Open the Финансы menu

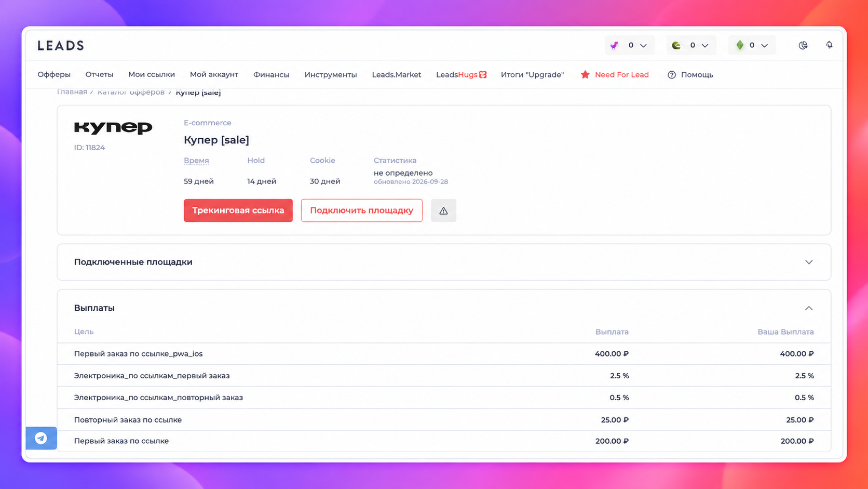tap(271, 75)
